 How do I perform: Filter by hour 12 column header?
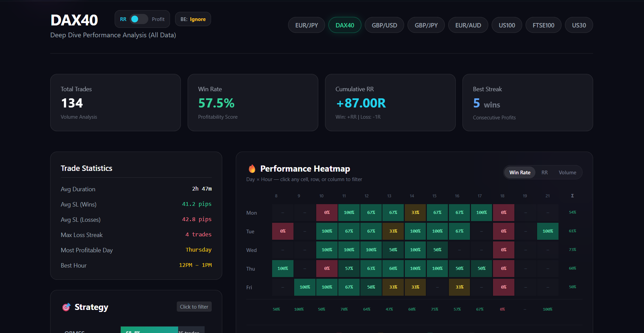click(x=366, y=196)
